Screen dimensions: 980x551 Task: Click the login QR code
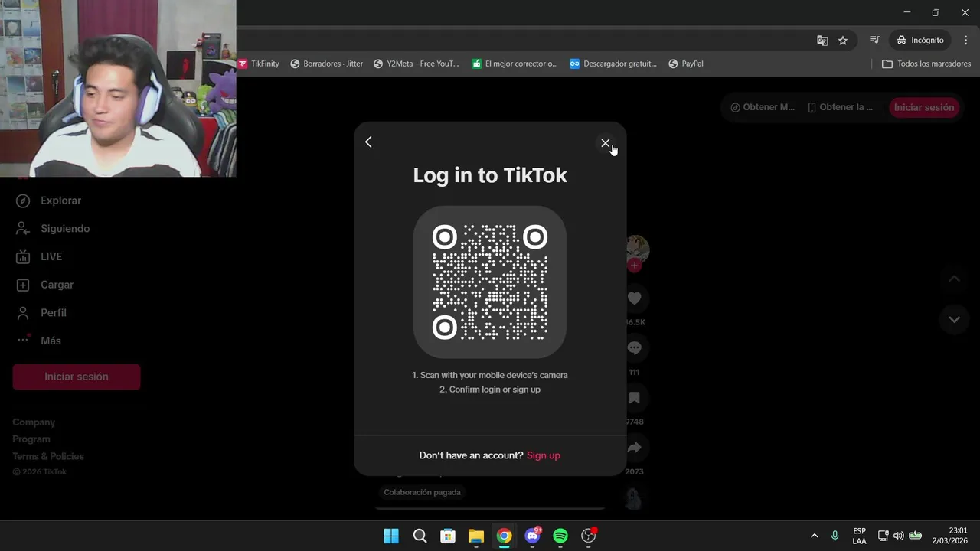click(x=490, y=282)
